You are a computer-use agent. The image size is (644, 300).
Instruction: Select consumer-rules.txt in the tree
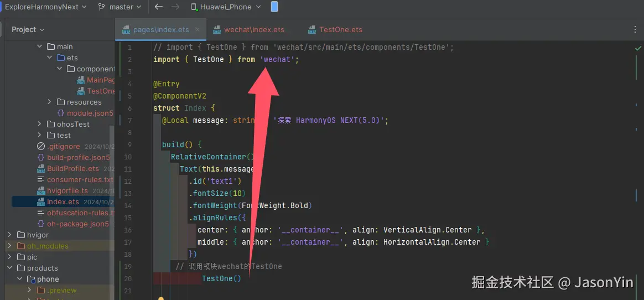coord(75,179)
